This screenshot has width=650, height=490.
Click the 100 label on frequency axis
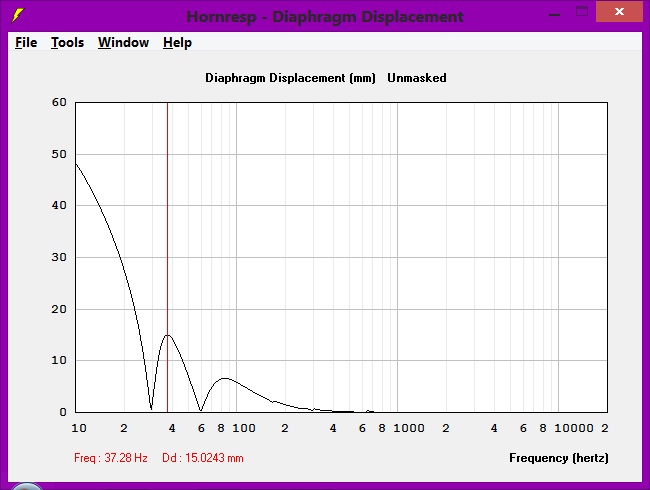(244, 428)
